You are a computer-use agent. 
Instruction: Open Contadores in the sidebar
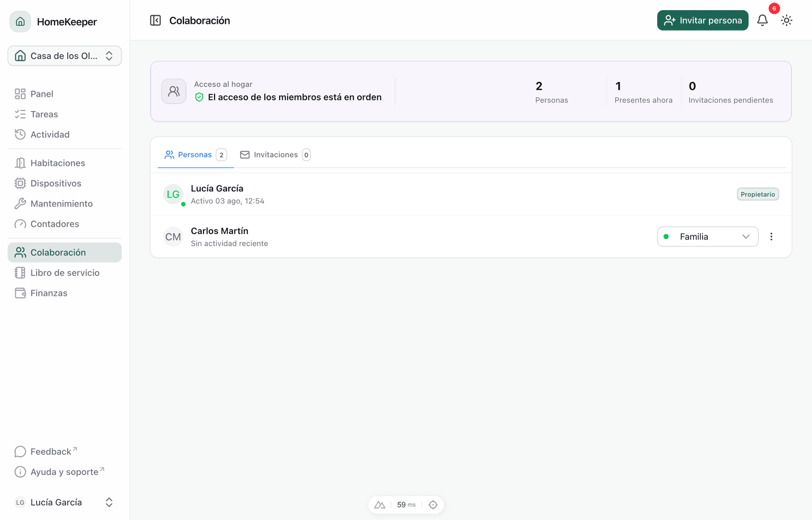64,224
